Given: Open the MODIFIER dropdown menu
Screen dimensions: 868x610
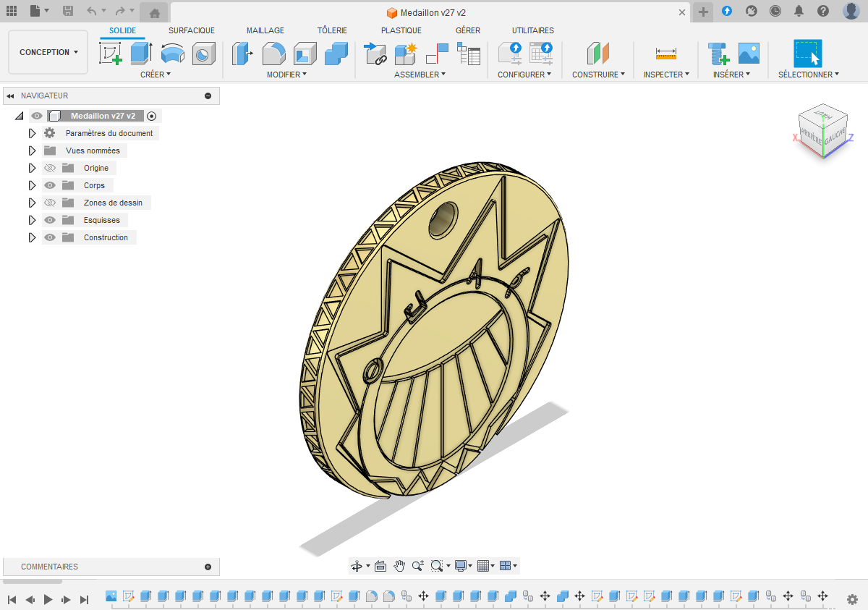Looking at the screenshot, I should 286,75.
